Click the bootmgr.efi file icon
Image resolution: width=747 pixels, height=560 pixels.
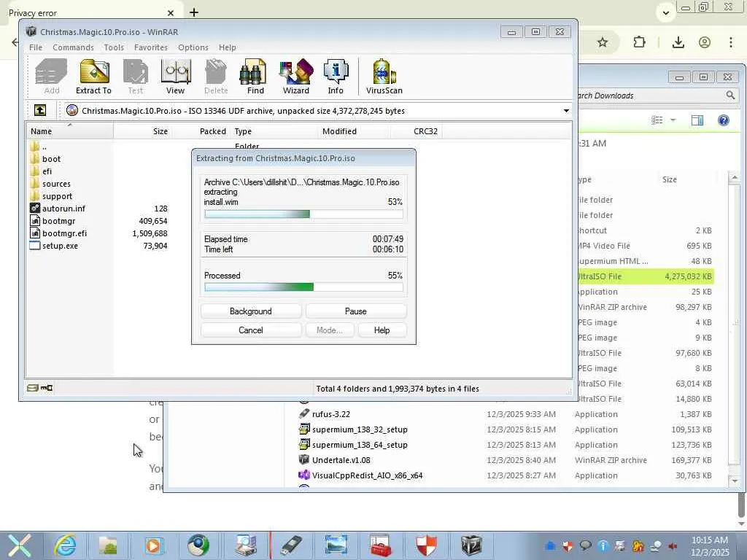pyautogui.click(x=35, y=233)
